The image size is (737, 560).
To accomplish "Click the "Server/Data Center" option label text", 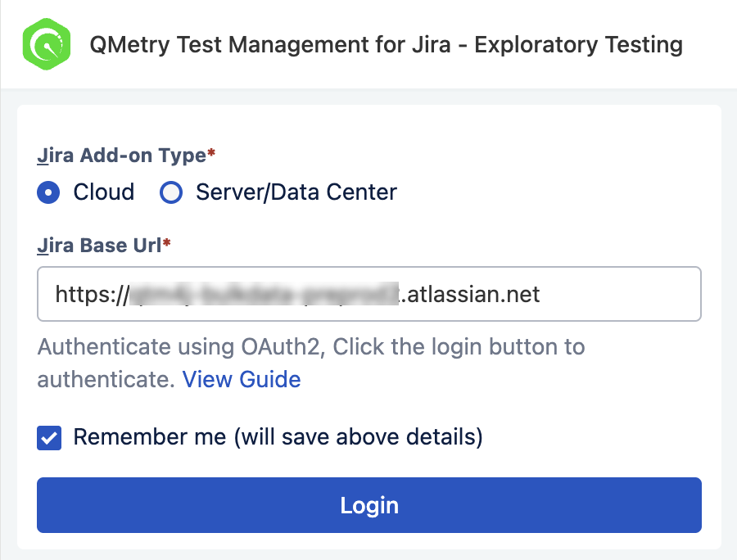I will [296, 192].
